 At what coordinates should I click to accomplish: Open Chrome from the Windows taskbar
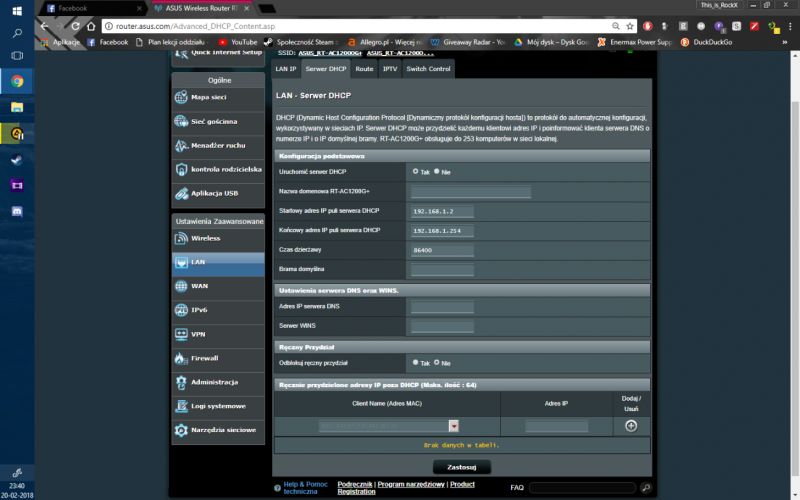pos(17,81)
